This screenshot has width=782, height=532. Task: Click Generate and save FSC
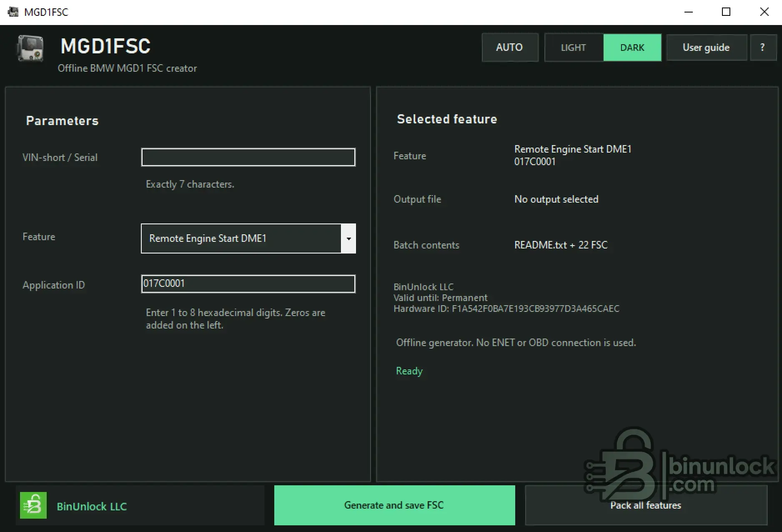(394, 505)
